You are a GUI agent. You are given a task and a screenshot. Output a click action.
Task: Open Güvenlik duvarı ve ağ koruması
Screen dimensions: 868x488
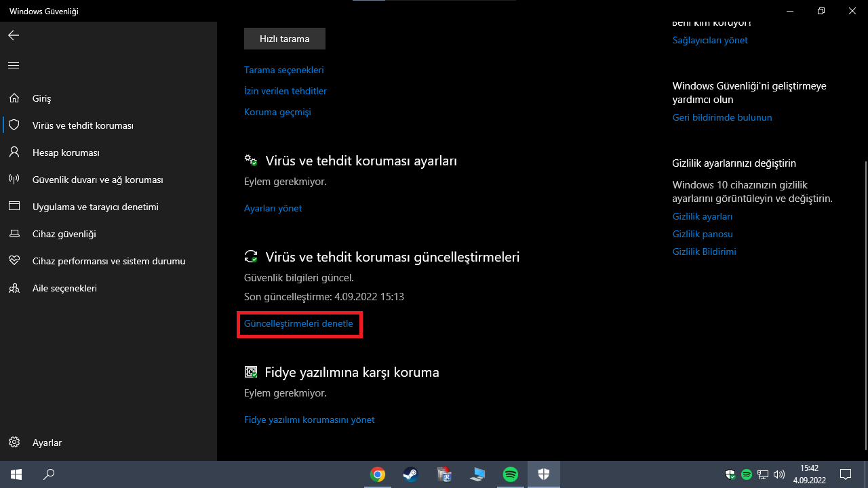click(108, 180)
